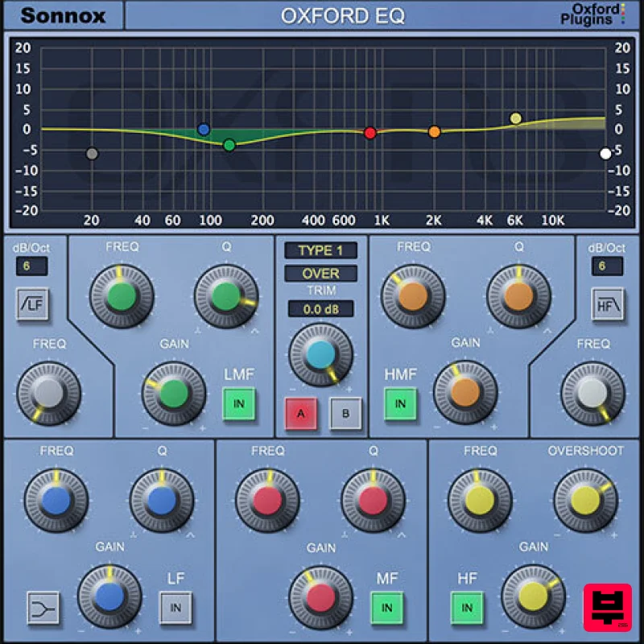Open the TYPE 1 EQ type selector
Viewport: 644px width, 644px height.
tap(320, 250)
